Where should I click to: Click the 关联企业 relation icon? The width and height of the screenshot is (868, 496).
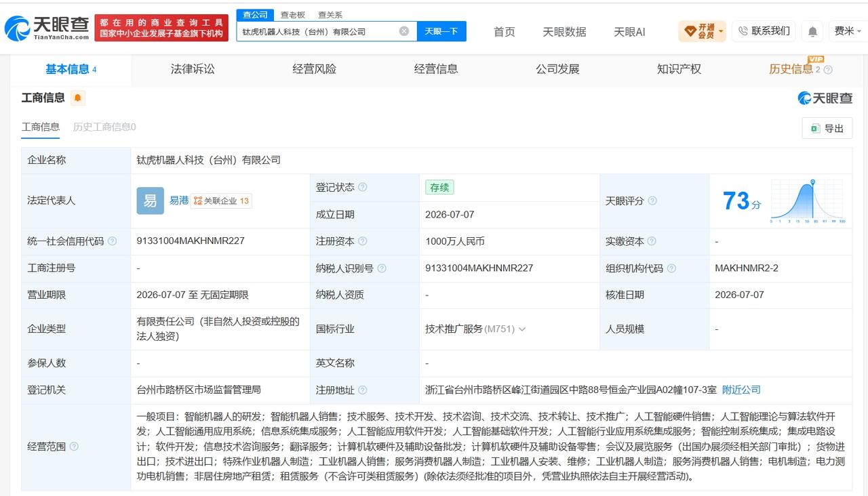point(198,201)
